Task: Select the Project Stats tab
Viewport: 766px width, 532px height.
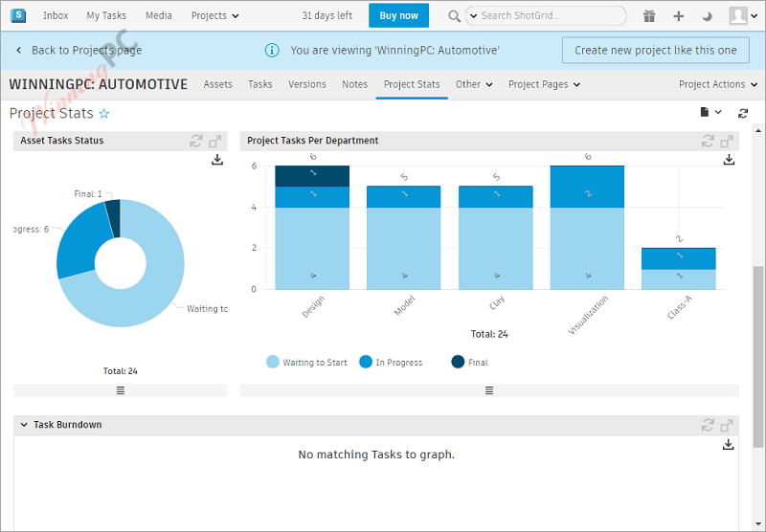Action: click(412, 84)
